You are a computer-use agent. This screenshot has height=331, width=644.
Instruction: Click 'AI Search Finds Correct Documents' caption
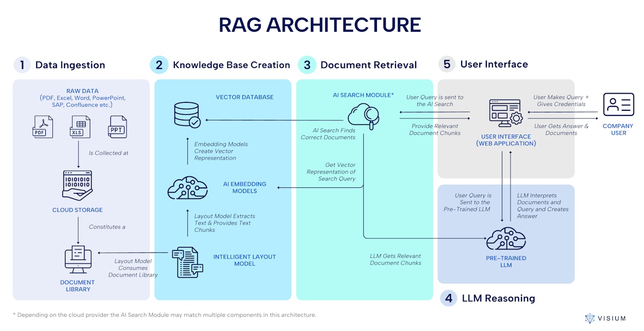[328, 134]
